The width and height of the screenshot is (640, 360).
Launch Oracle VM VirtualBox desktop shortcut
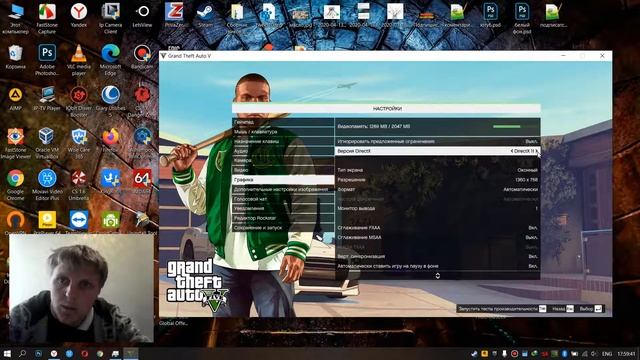pyautogui.click(x=47, y=143)
